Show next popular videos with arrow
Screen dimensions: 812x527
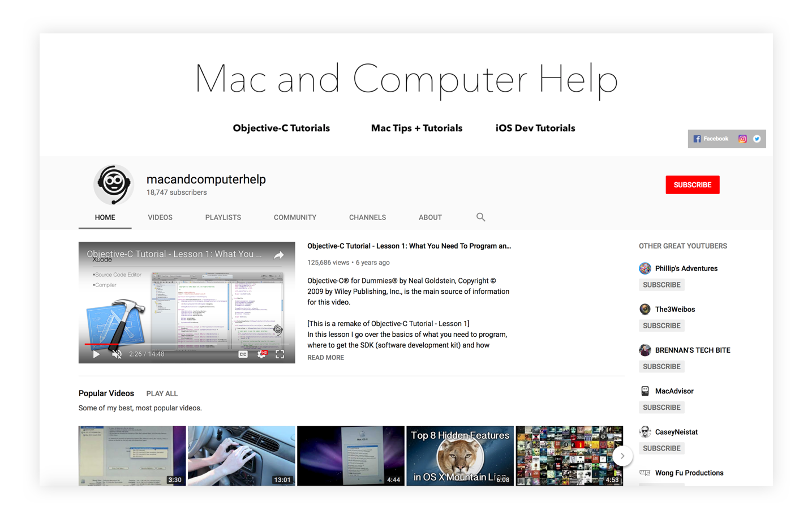point(622,456)
